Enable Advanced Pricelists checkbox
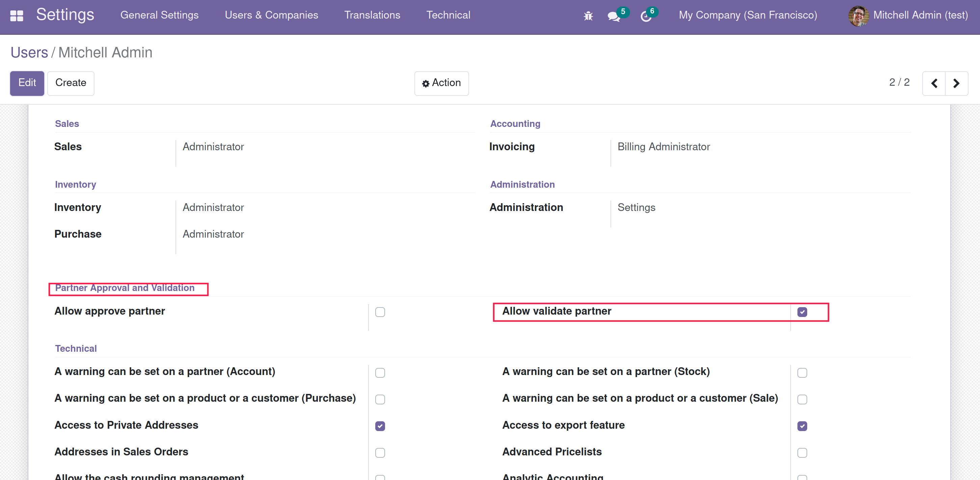Viewport: 980px width, 480px height. click(802, 453)
